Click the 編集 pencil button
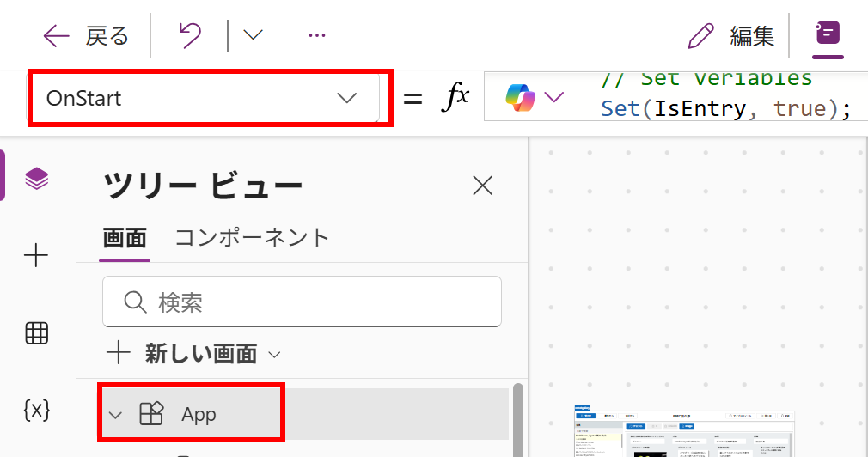The height and width of the screenshot is (457, 868). click(x=731, y=35)
